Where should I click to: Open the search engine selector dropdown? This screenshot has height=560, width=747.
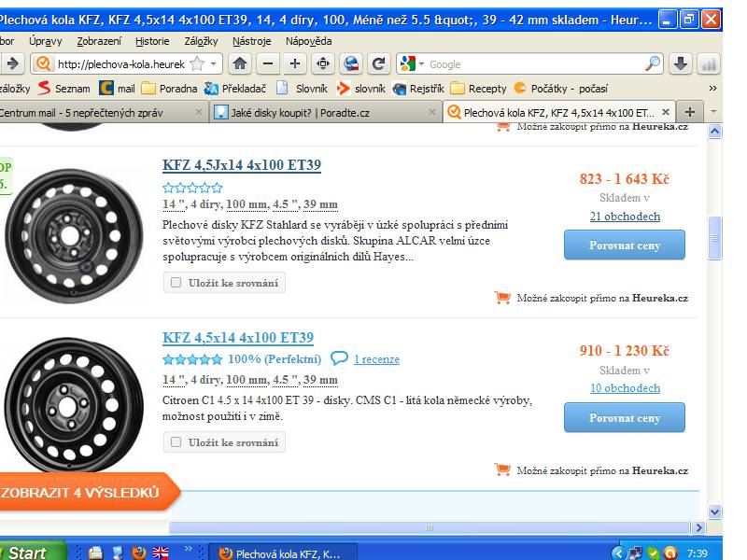(422, 63)
